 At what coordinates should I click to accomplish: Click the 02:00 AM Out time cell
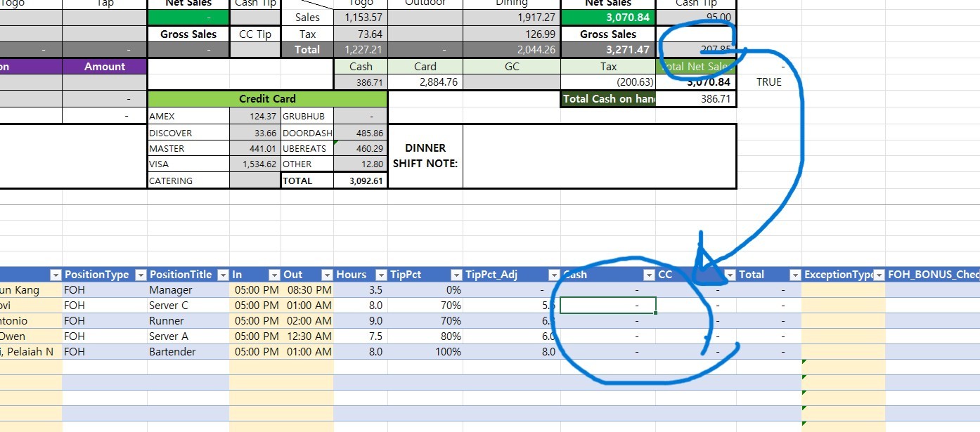pyautogui.click(x=307, y=320)
